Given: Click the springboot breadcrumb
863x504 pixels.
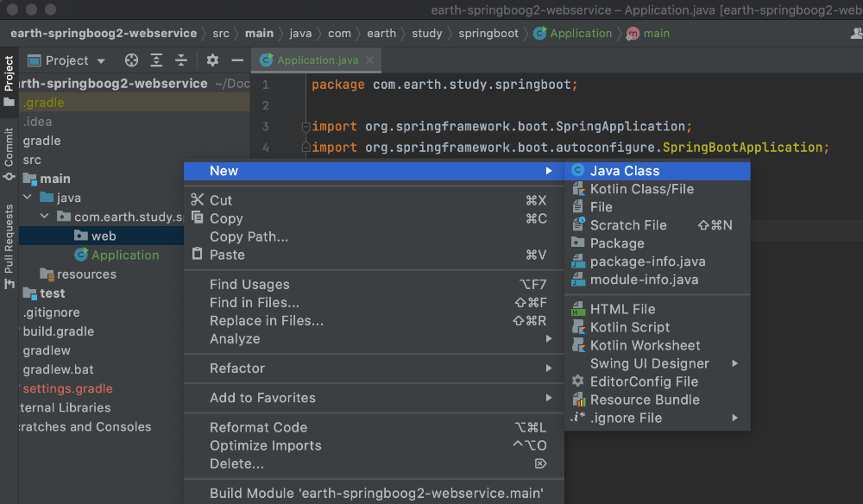Looking at the screenshot, I should (488, 34).
